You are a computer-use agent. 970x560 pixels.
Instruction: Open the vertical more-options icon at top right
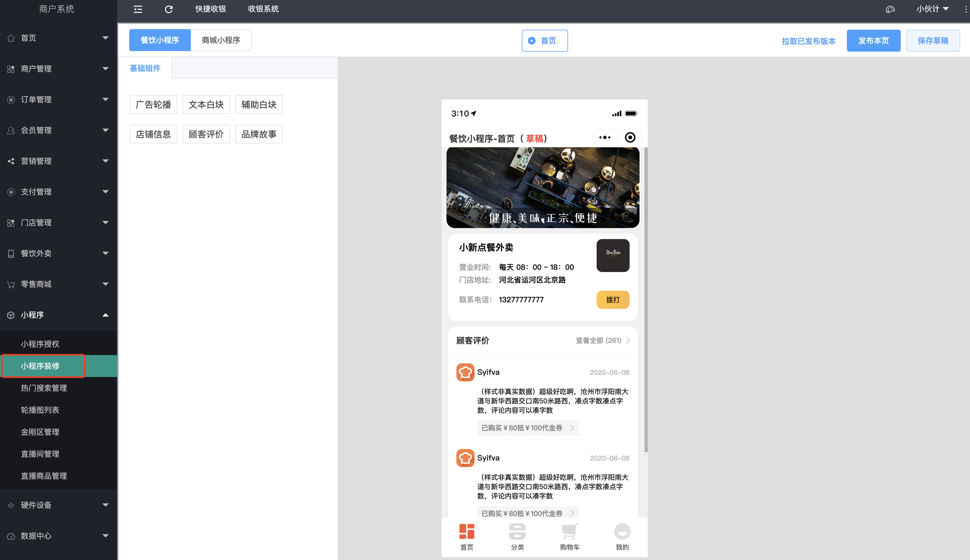click(x=966, y=9)
